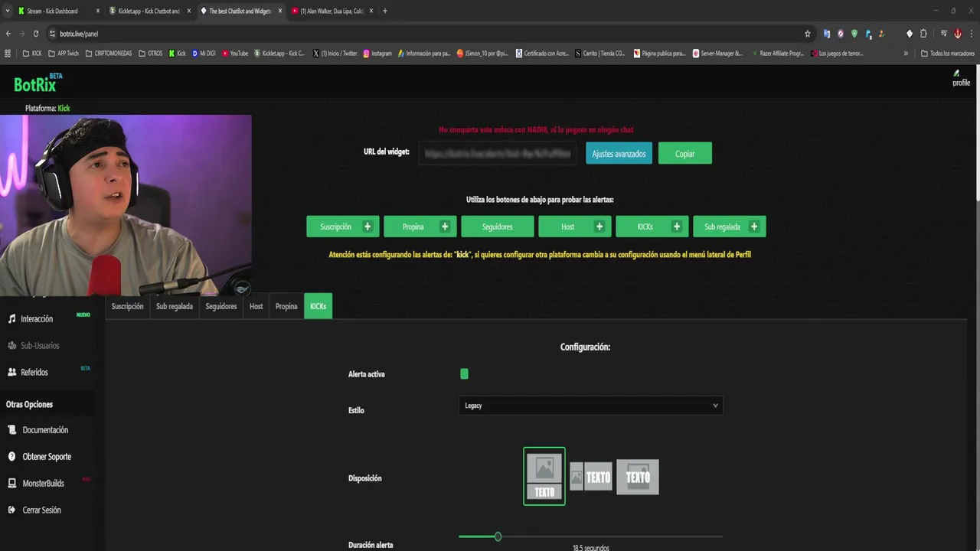The height and width of the screenshot is (551, 980).
Task: Switch to the Sub regalada settings tab
Action: click(x=175, y=306)
